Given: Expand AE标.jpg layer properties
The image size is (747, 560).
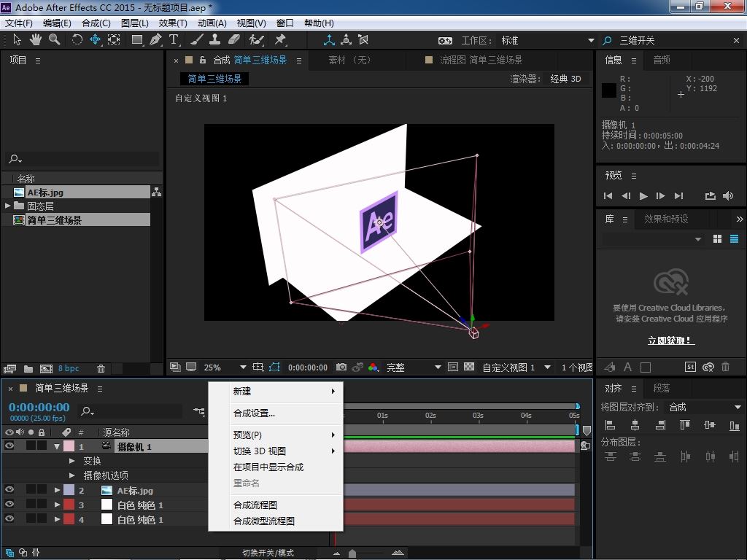Looking at the screenshot, I should [57, 490].
